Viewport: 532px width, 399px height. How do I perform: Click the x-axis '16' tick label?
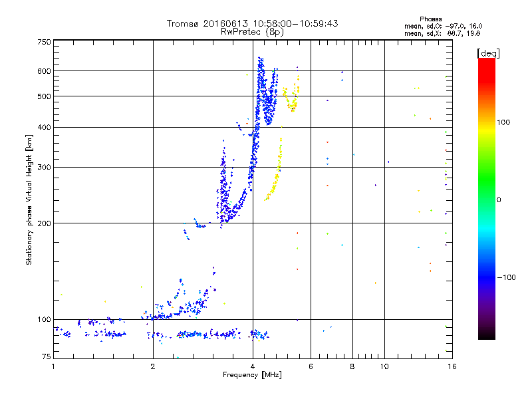[452, 366]
